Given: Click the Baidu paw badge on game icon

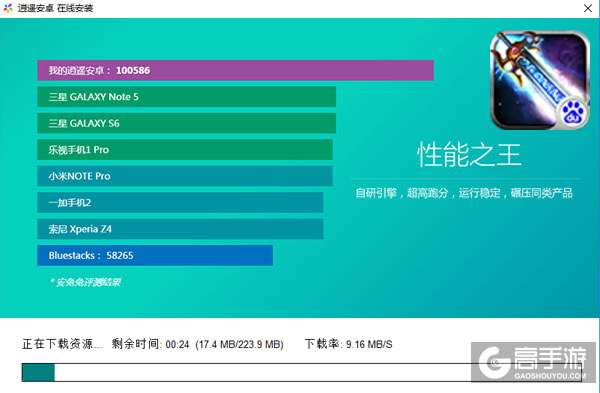Looking at the screenshot, I should point(573,113).
